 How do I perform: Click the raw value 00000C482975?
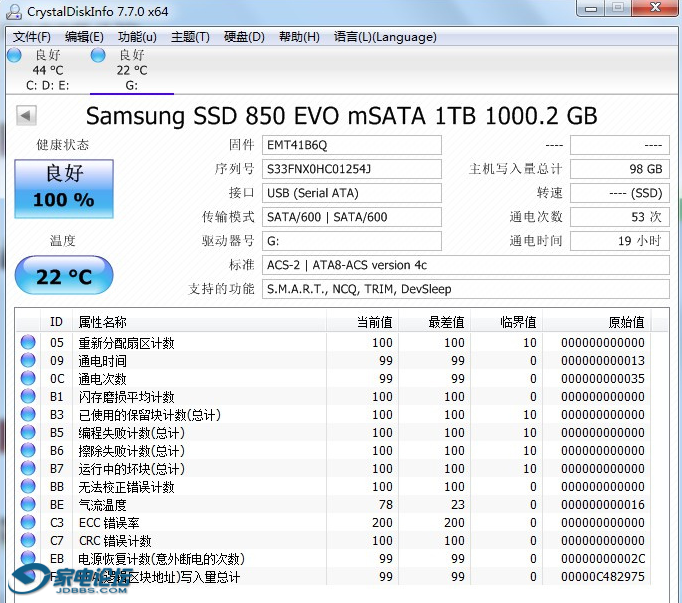603,576
